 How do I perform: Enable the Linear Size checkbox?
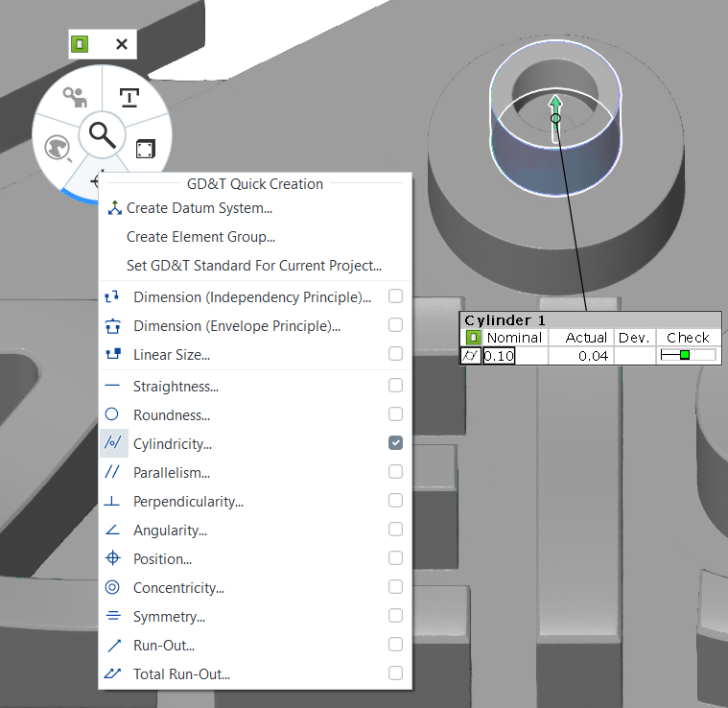click(395, 354)
